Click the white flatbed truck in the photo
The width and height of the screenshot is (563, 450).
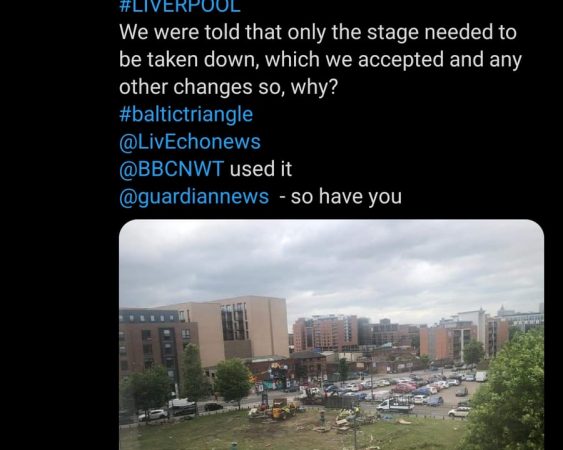pos(395,405)
